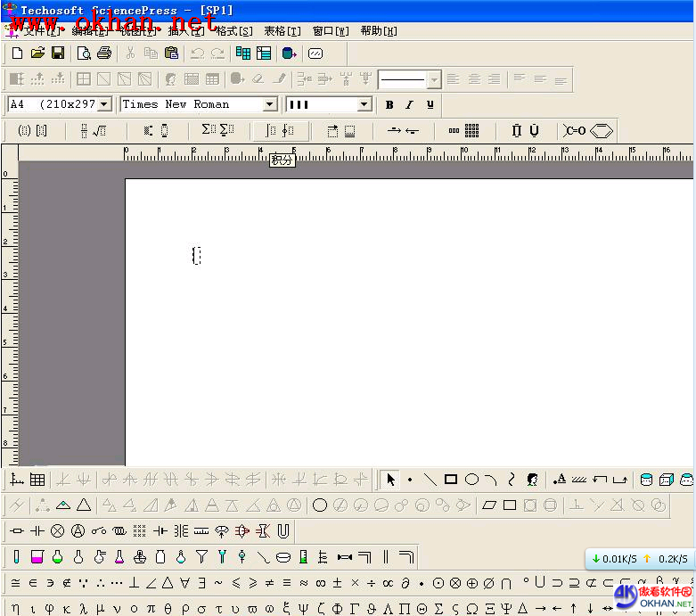Insert the parentheses bracket template
Viewport: 696px width, 616px height.
coord(24,130)
